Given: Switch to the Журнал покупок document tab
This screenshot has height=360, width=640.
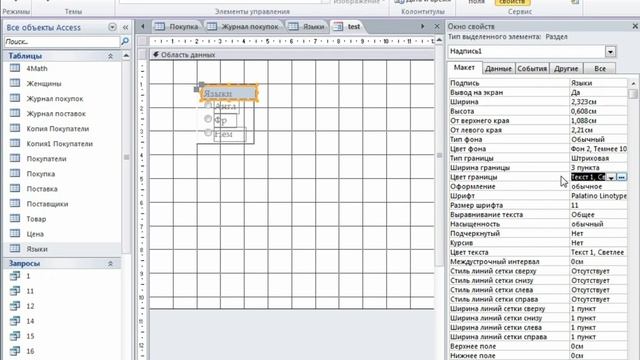Looking at the screenshot, I should 244,27.
